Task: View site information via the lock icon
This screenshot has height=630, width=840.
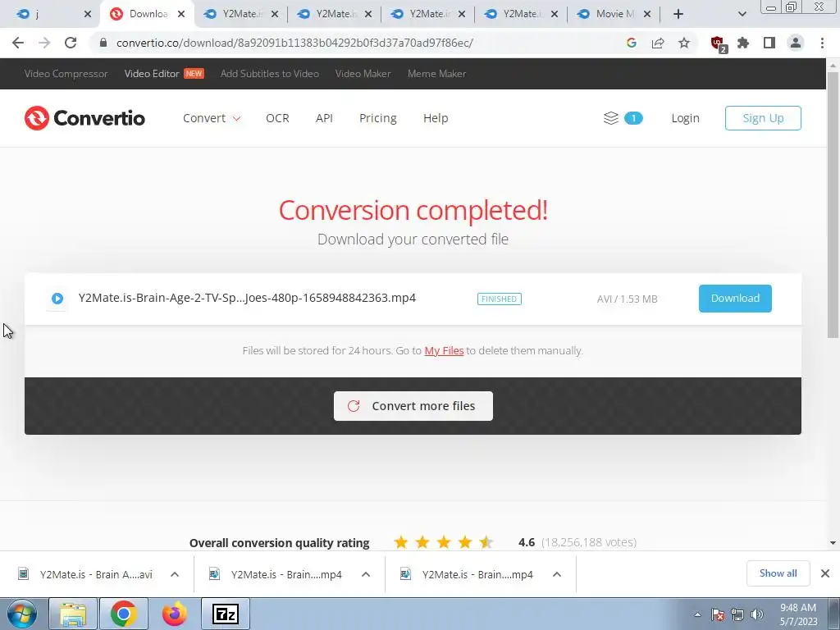Action: tap(103, 43)
